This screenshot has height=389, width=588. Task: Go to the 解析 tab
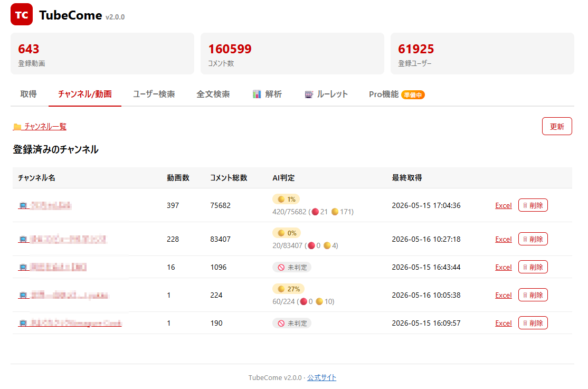pyautogui.click(x=267, y=94)
